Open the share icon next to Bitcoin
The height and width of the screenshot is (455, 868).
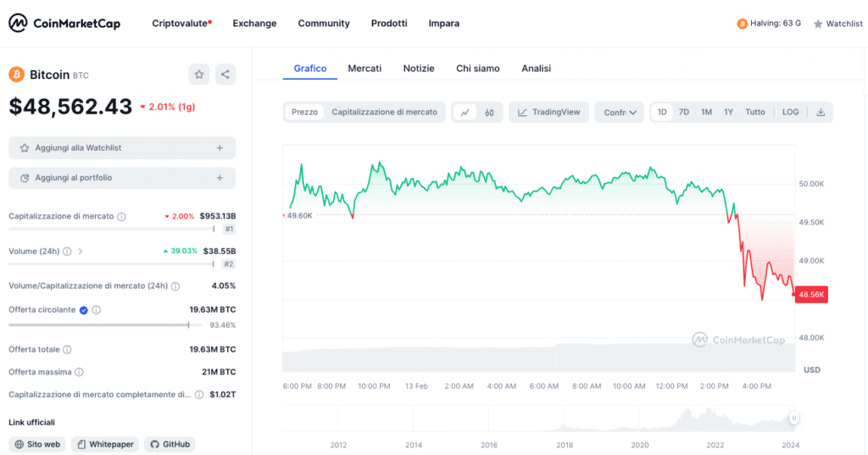225,75
